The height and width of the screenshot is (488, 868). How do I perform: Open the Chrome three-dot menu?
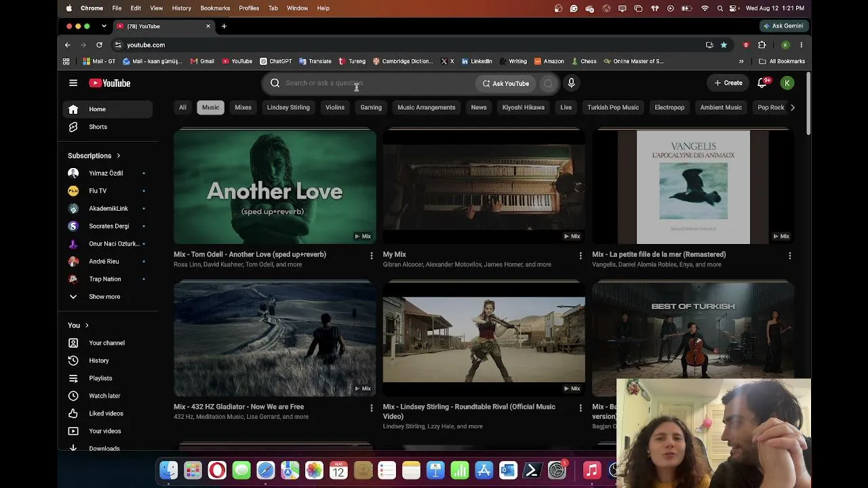(x=801, y=45)
